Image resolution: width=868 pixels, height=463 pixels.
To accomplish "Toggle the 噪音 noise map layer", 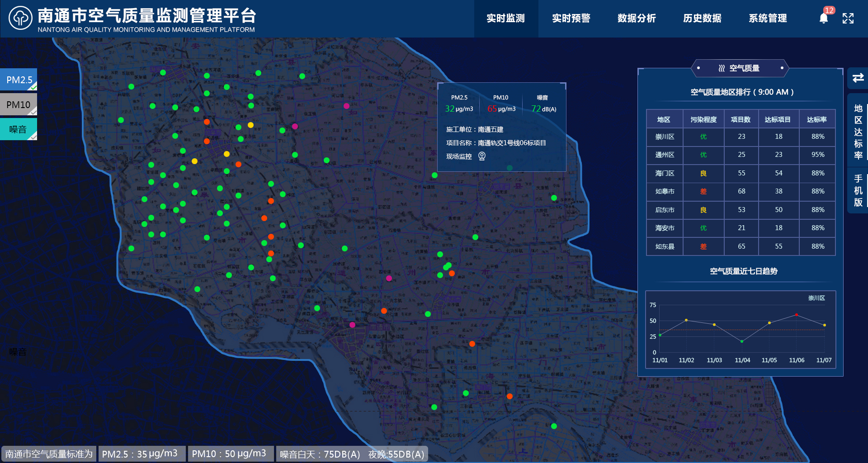I will pos(19,129).
